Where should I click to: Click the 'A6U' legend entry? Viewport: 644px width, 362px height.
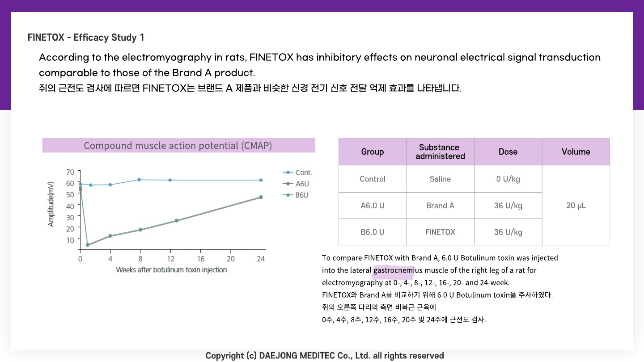296,184
